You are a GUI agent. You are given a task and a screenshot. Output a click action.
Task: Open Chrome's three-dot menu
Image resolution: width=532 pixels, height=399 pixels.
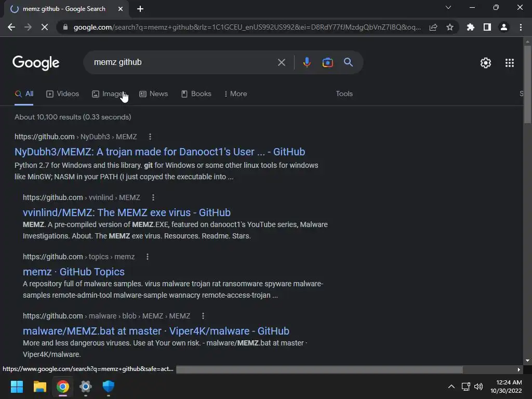[521, 27]
